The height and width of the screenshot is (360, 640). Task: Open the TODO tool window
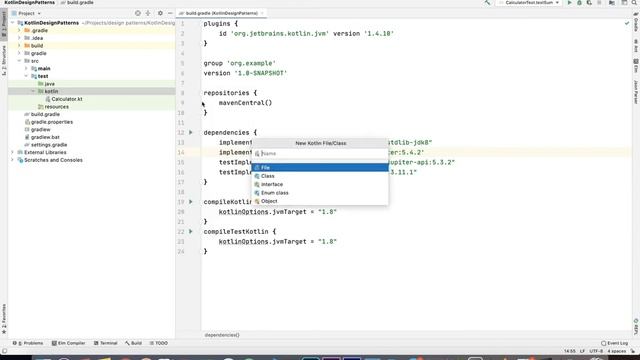click(159, 343)
